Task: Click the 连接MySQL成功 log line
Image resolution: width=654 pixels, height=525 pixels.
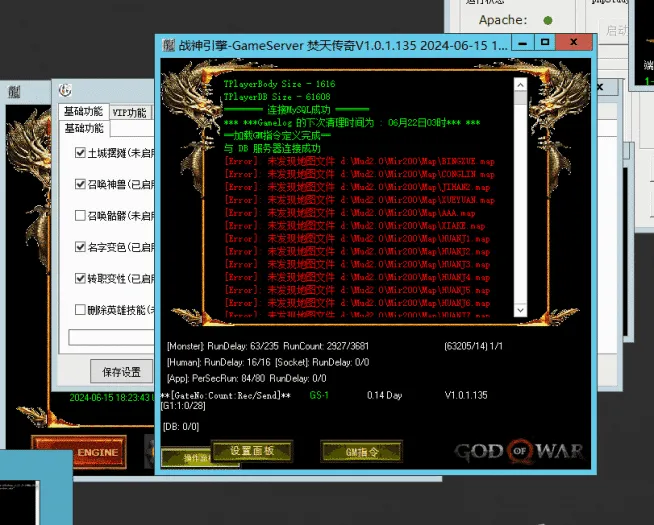Action: click(297, 110)
